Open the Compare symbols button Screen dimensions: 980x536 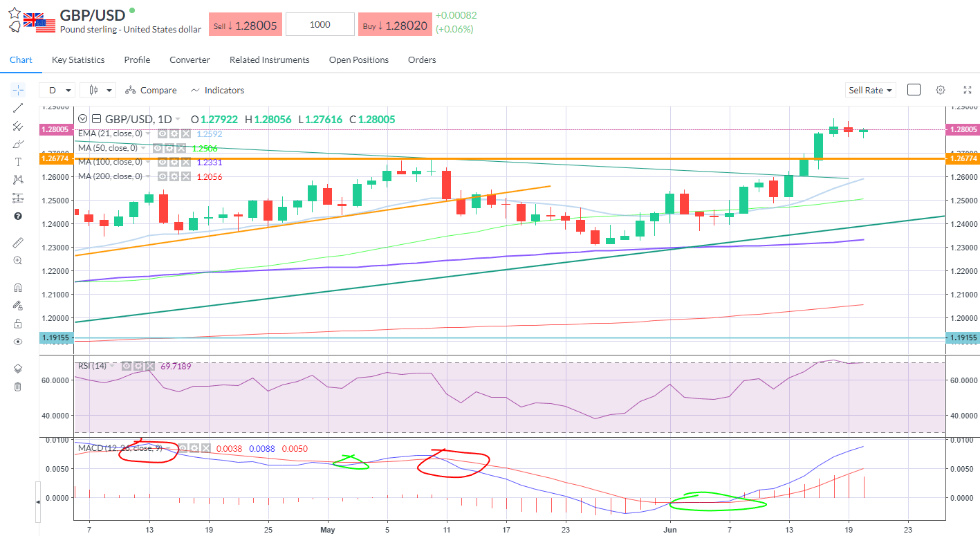[151, 90]
